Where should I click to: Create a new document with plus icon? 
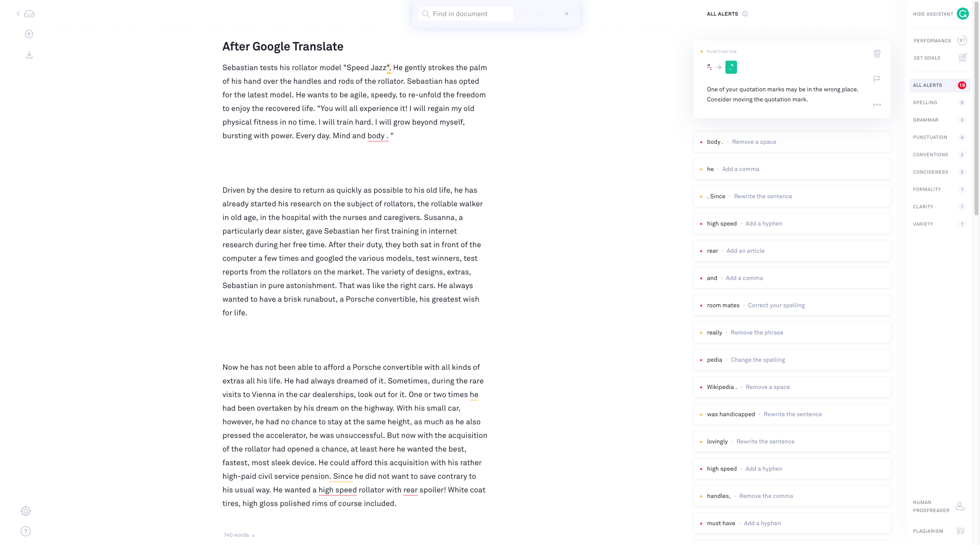click(29, 34)
